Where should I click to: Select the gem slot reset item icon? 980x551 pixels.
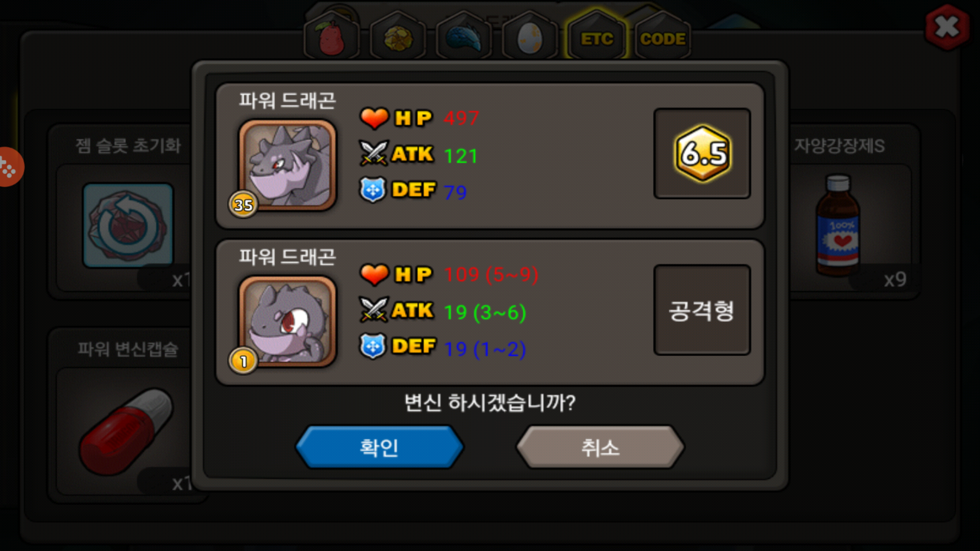point(128,225)
